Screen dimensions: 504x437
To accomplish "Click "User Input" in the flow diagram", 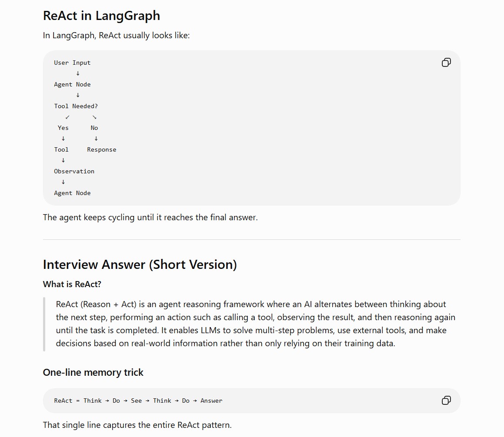I will click(72, 63).
